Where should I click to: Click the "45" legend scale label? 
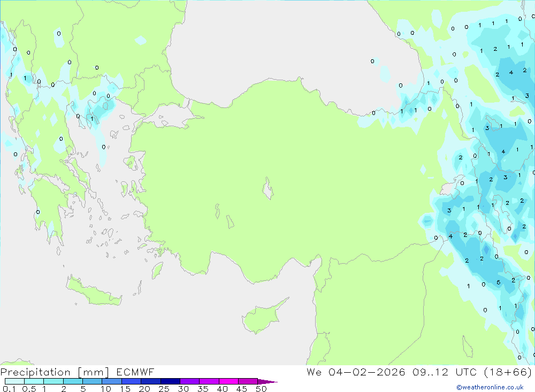(x=242, y=389)
